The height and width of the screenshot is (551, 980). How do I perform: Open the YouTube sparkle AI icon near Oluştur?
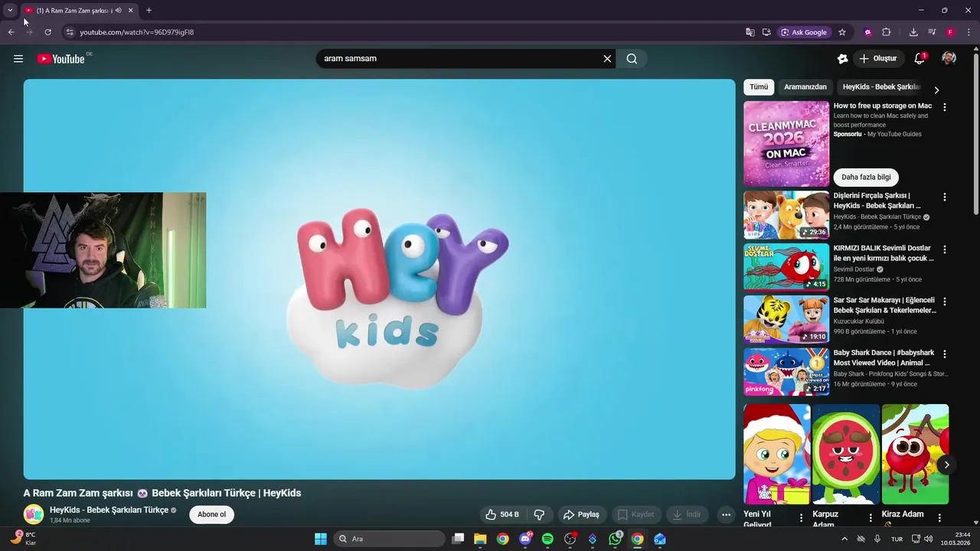click(x=842, y=58)
